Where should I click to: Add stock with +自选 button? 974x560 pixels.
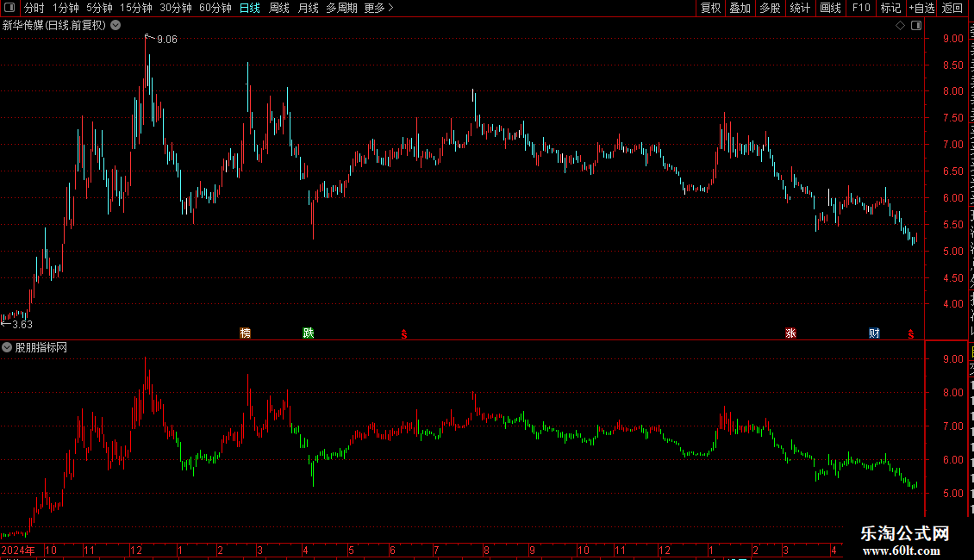point(921,8)
